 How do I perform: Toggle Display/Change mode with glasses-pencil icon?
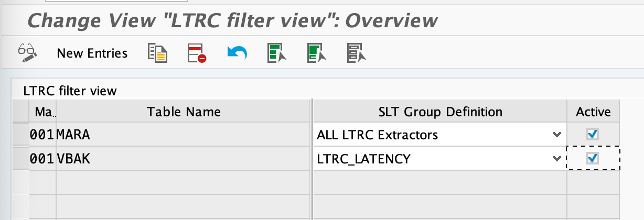point(27,53)
